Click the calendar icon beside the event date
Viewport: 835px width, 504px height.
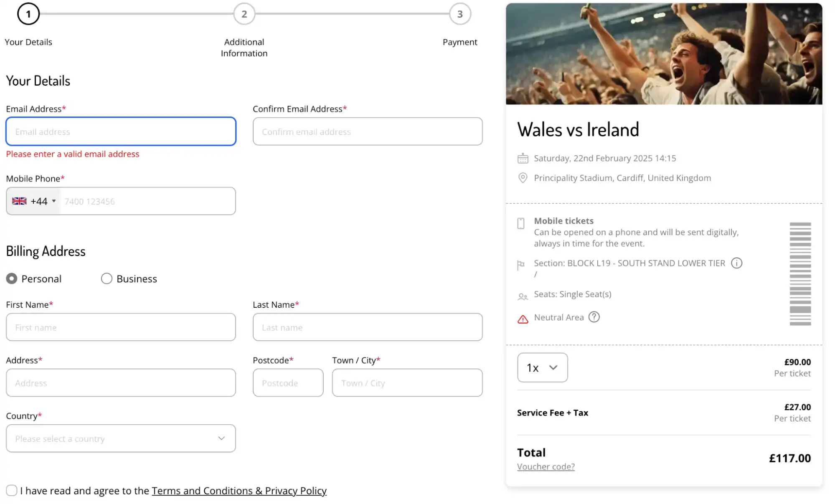523,158
